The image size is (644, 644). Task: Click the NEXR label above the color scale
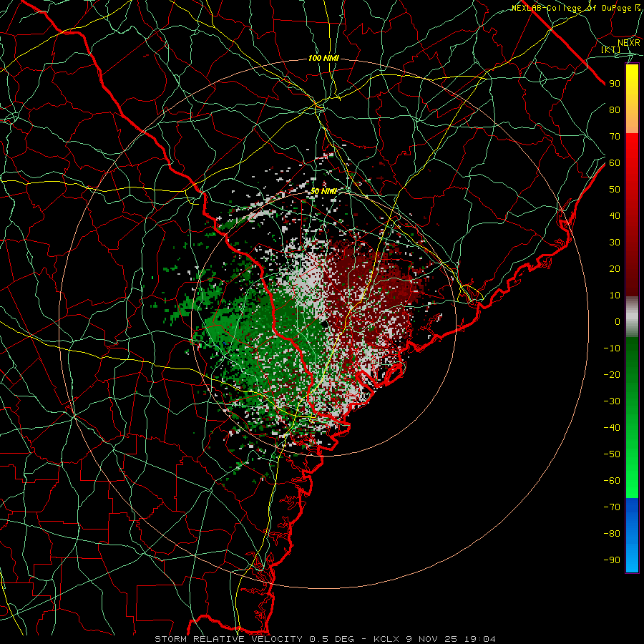[629, 42]
